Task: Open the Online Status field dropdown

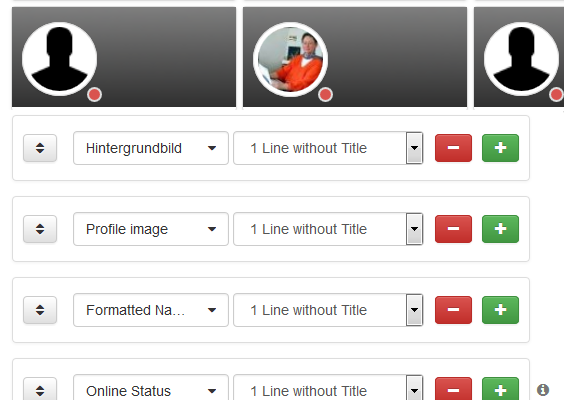Action: coord(151,388)
